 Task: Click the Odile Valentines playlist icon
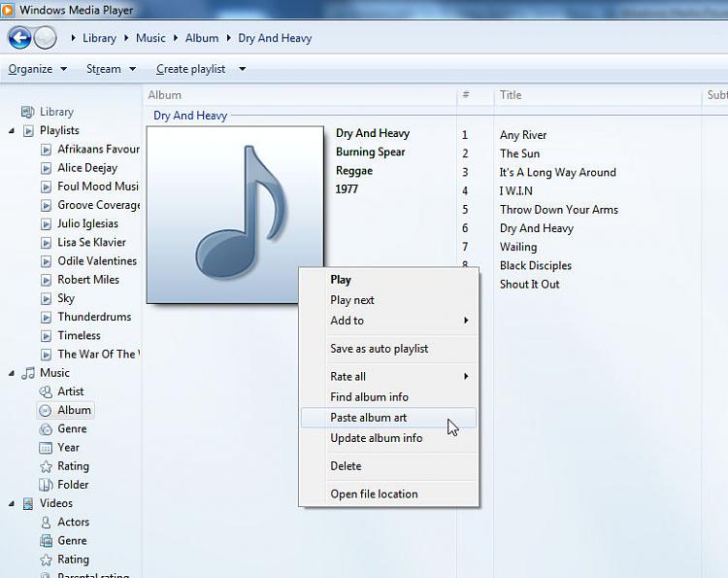pyautogui.click(x=46, y=261)
